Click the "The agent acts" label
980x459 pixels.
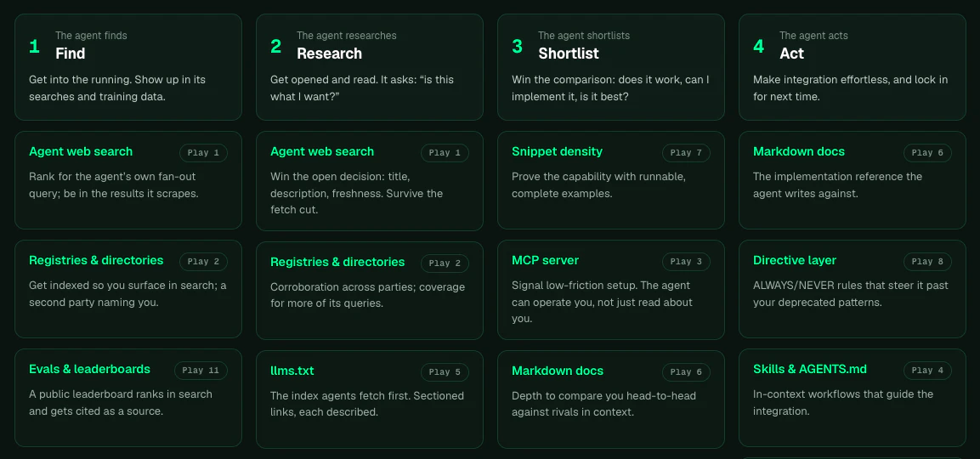[813, 36]
